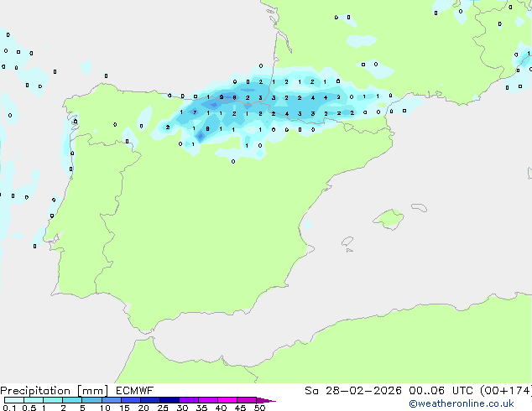Viewport: 532px width, 411px height.
Task: Choose the legend swatch between 2 and 5
Action: pyautogui.click(x=72, y=400)
